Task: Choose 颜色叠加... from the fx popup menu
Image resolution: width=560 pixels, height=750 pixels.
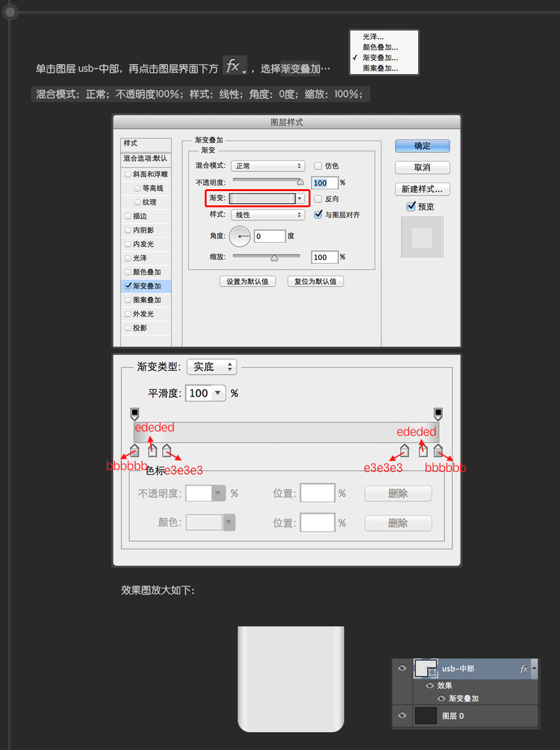Action: (380, 47)
